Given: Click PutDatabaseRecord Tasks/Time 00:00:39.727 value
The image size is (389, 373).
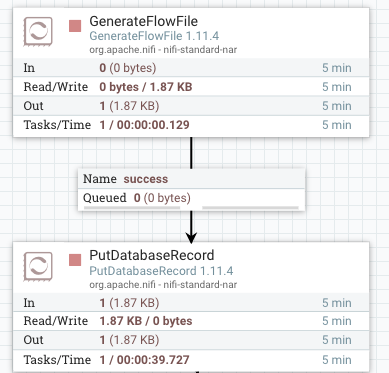Looking at the screenshot, I should tap(144, 360).
